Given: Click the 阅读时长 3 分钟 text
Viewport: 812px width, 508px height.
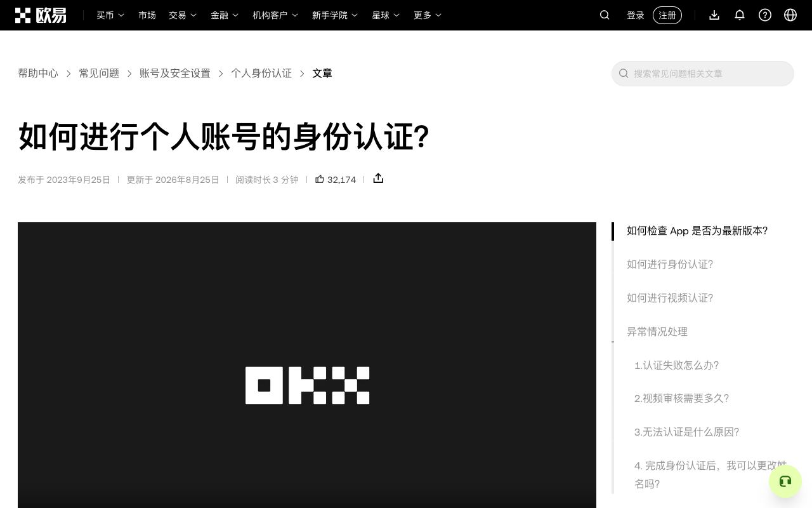Looking at the screenshot, I should click(x=267, y=180).
